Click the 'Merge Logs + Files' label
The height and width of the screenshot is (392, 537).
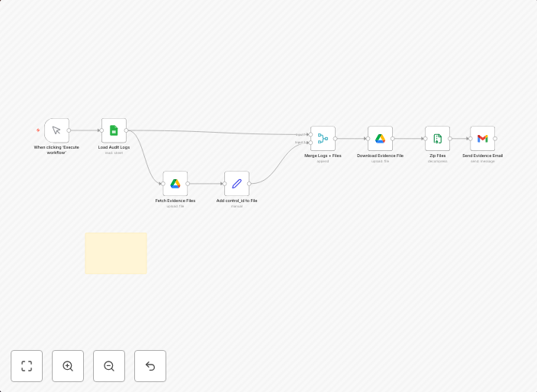323,156
